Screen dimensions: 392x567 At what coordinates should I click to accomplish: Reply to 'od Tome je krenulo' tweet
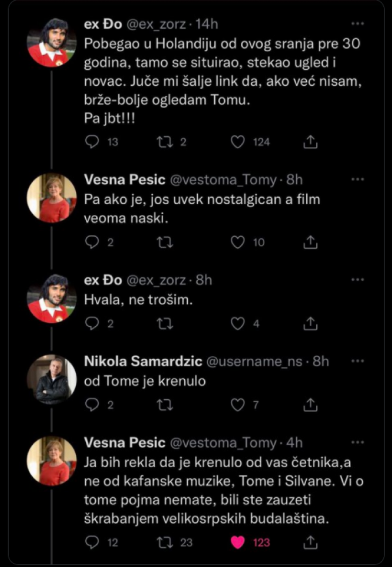(x=91, y=405)
